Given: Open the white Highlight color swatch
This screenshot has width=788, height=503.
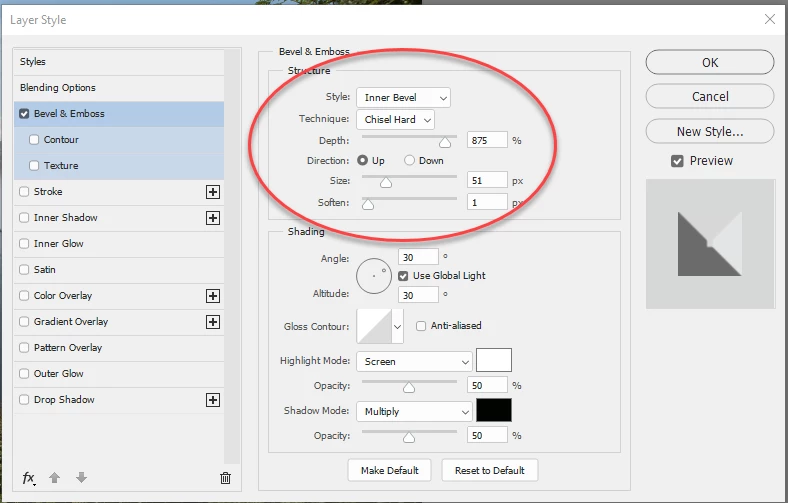Looking at the screenshot, I should point(494,360).
